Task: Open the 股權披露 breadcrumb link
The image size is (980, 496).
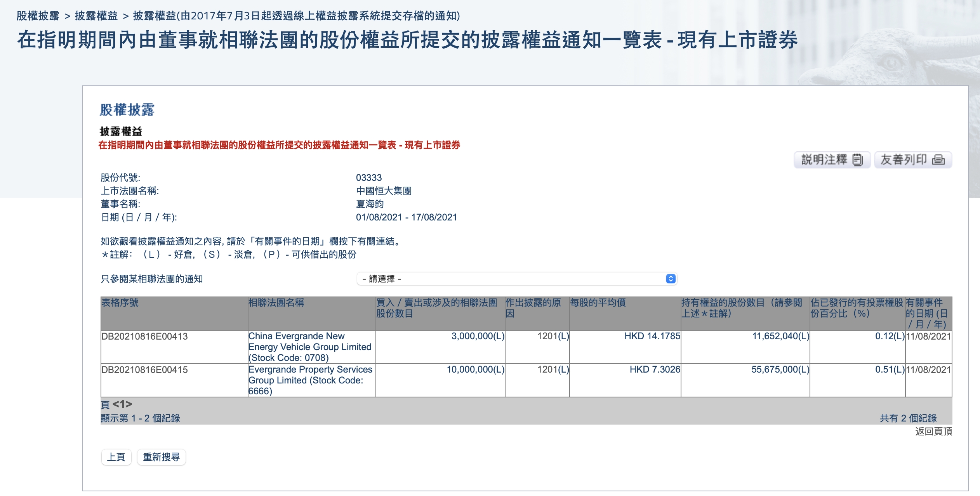Action: 38,16
